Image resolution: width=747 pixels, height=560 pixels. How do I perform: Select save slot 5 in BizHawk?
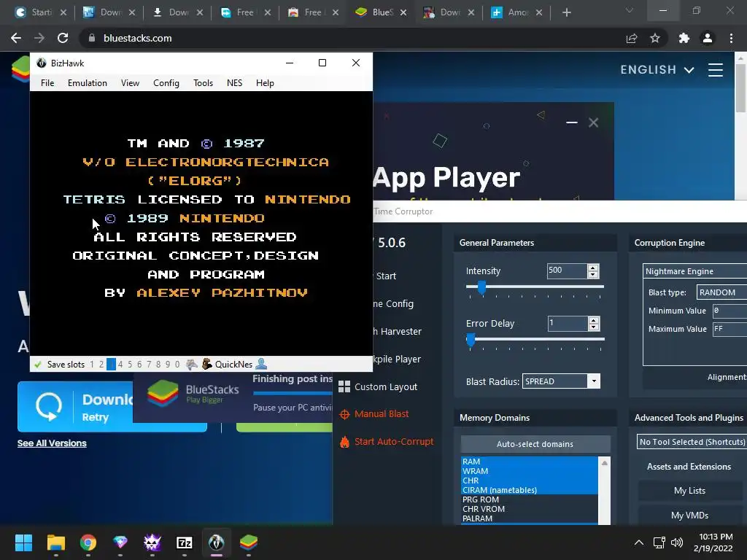tap(130, 365)
